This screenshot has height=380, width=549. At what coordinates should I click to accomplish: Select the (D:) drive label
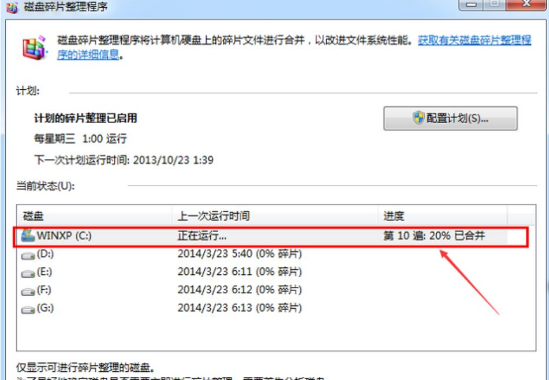pos(45,254)
